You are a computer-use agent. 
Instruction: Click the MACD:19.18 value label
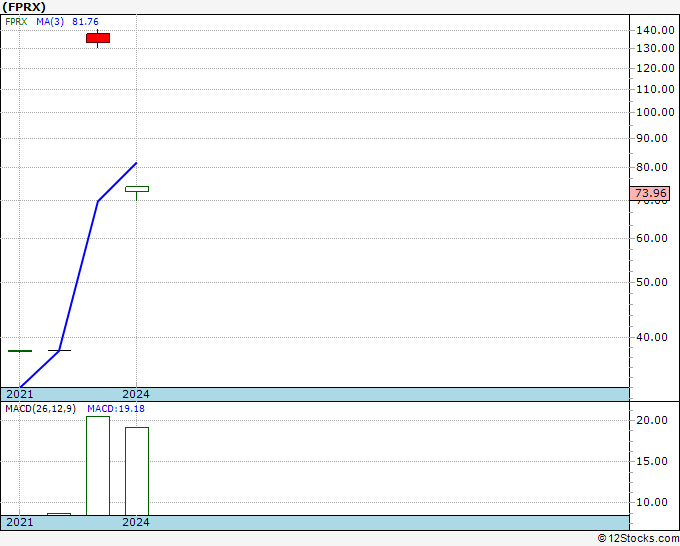click(116, 409)
